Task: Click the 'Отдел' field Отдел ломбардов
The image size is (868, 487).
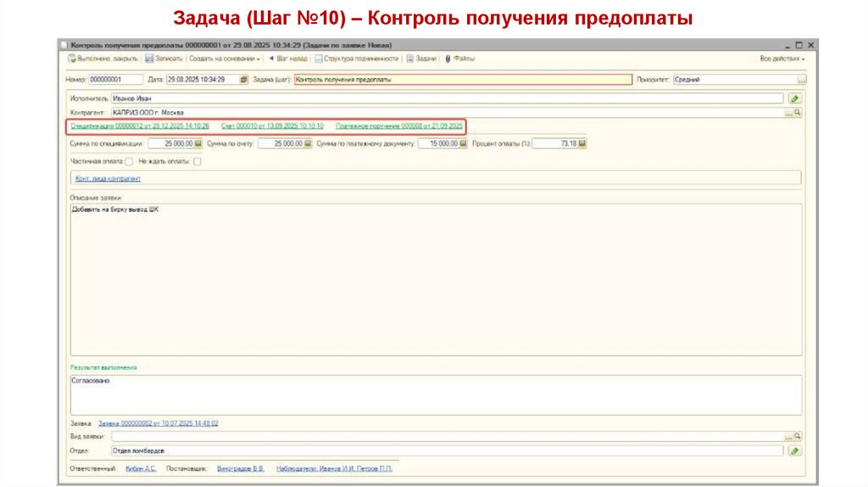Action: [447, 451]
